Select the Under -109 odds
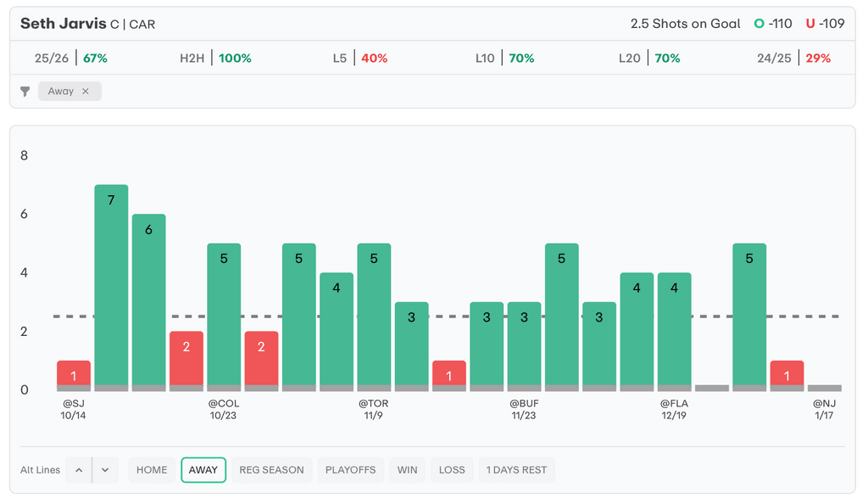 click(x=825, y=24)
